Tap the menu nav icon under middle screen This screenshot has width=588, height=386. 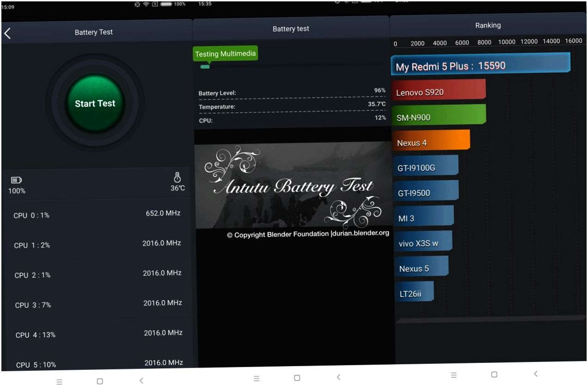257,379
